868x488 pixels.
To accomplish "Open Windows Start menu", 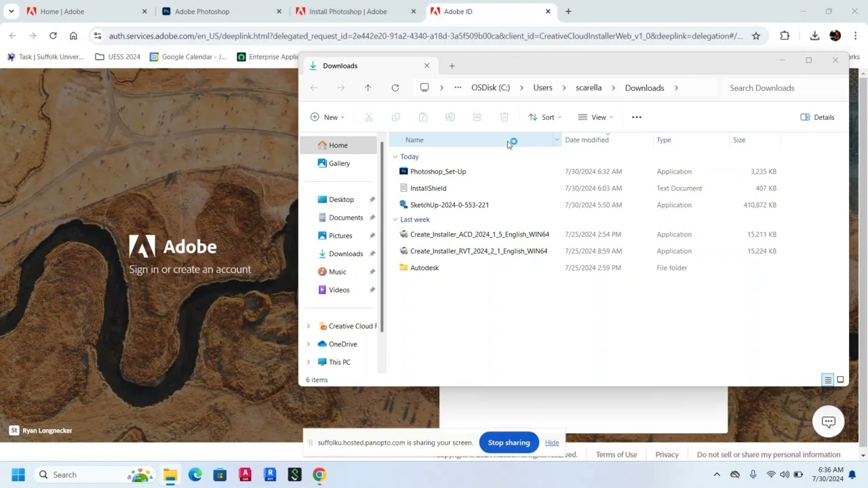I will coord(18,474).
